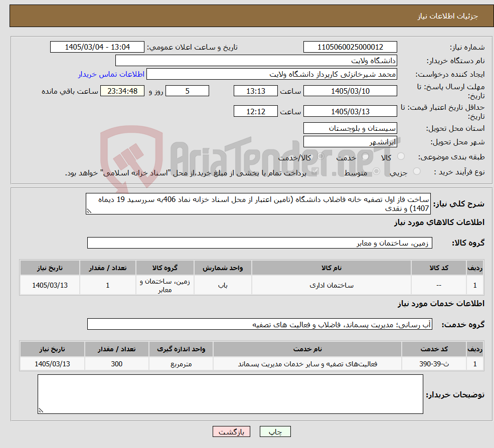Image resolution: width=494 pixels, height=448 pixels.
Task: Click the اطلاعات خدمات مورد نیاز heading
Action: tap(441, 304)
